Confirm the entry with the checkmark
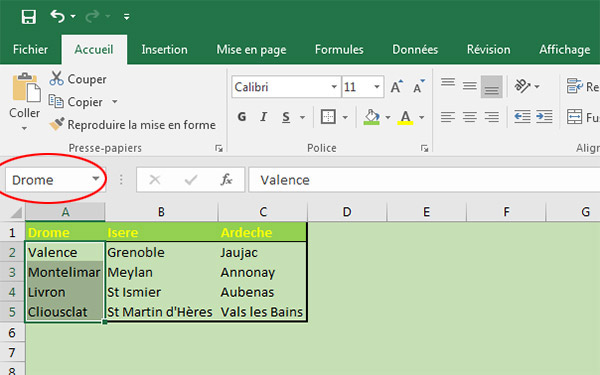This screenshot has width=600, height=375. [191, 179]
